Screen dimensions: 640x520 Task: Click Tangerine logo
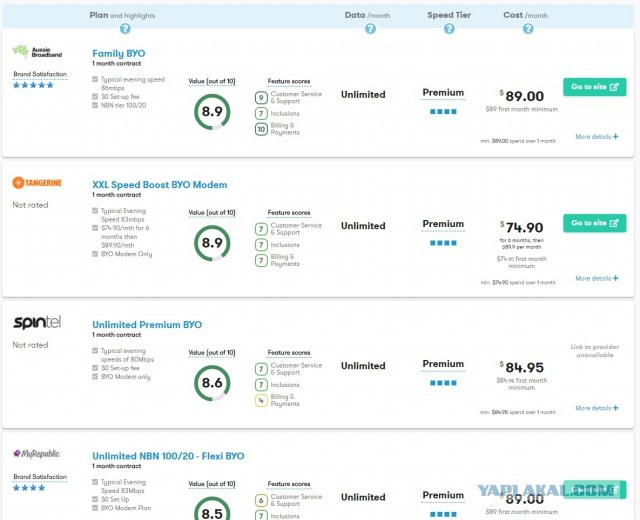(x=37, y=182)
